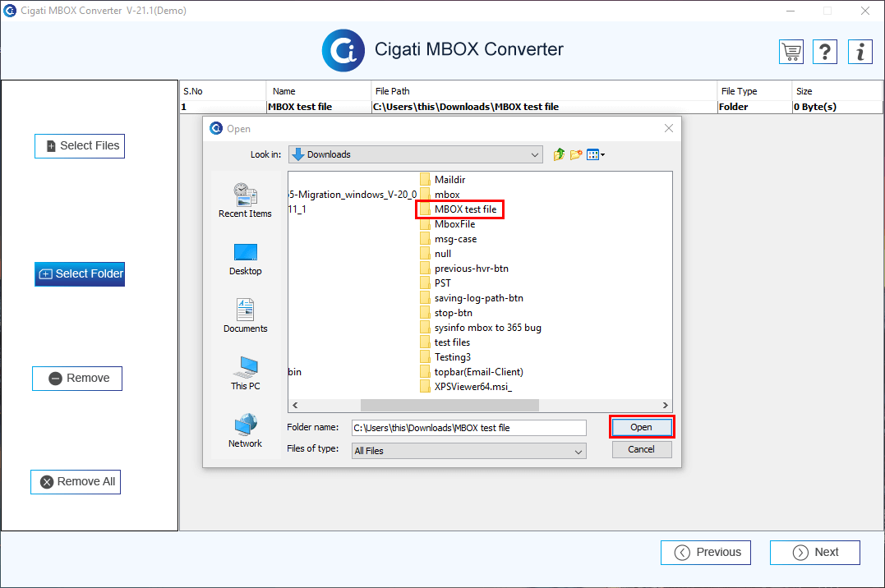Click the File Type column header
This screenshot has width=885, height=588.
(754, 91)
